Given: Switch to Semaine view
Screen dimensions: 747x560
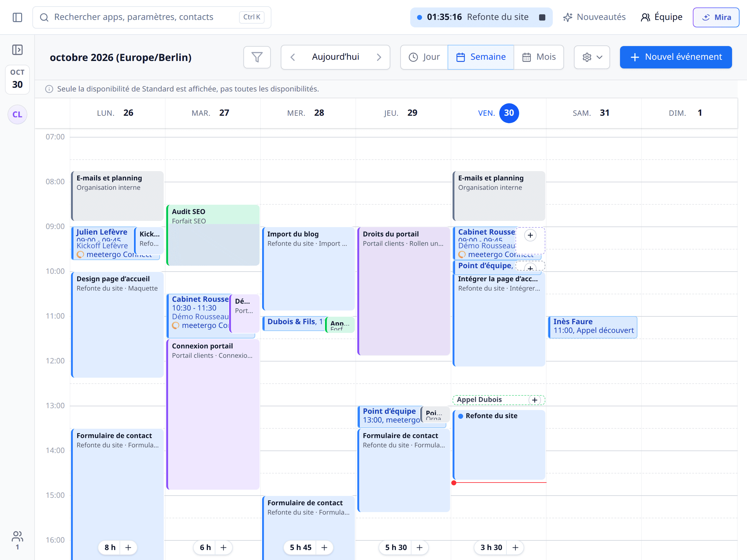Looking at the screenshot, I should 481,57.
